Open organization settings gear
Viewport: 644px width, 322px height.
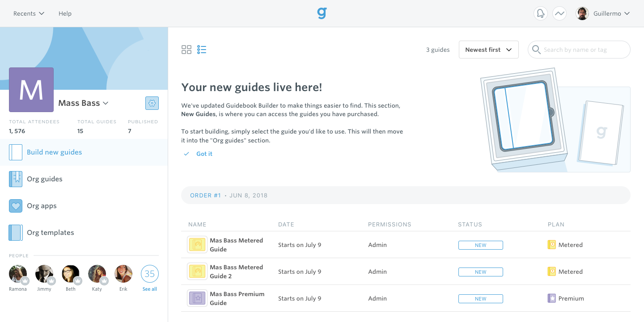point(152,103)
